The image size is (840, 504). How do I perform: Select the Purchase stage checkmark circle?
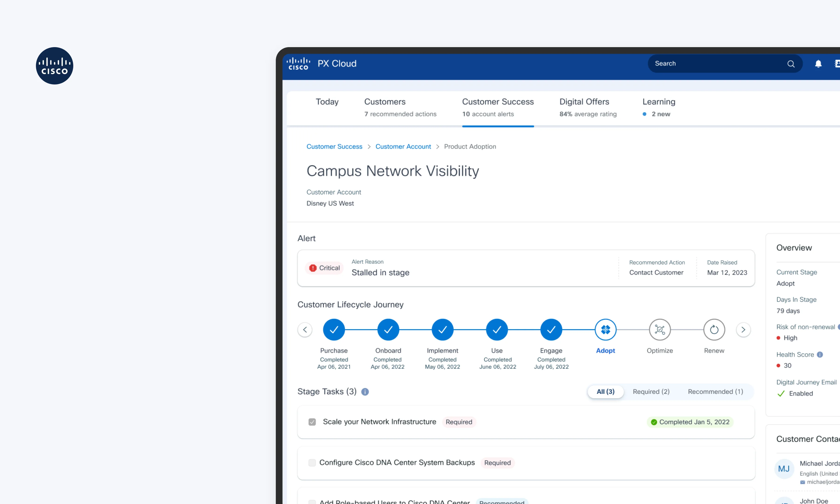point(334,329)
